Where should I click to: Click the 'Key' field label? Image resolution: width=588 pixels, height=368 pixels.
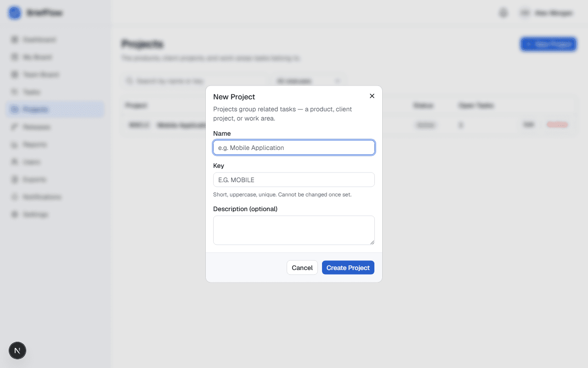[219, 166]
